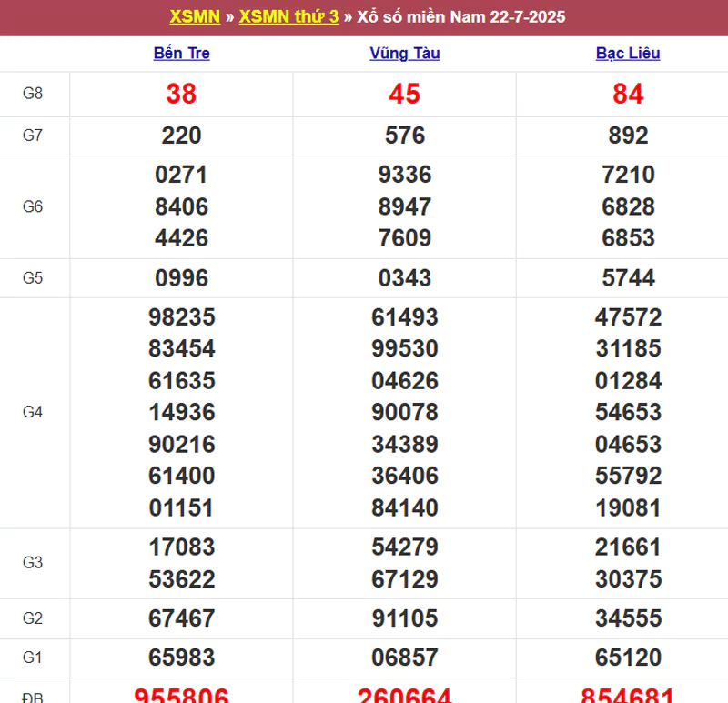Click the G4 row label
The width and height of the screenshot is (728, 703).
click(x=33, y=412)
